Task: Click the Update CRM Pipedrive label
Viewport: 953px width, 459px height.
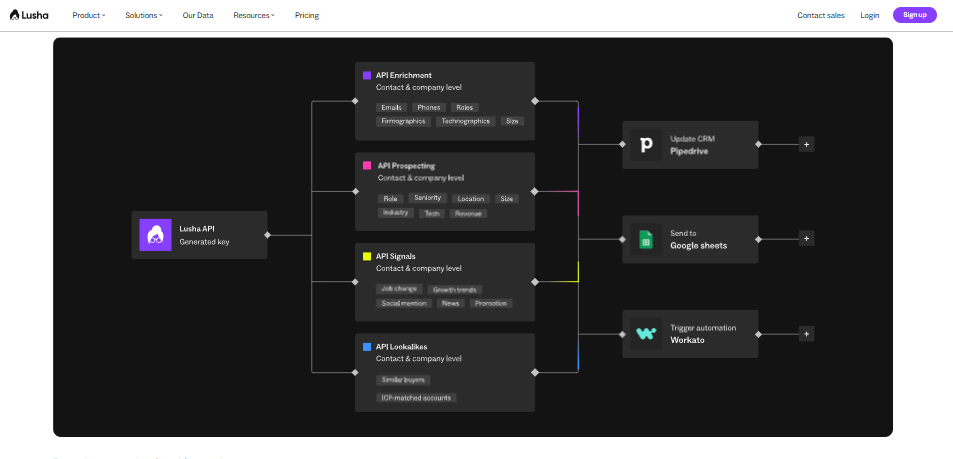Action: click(692, 145)
